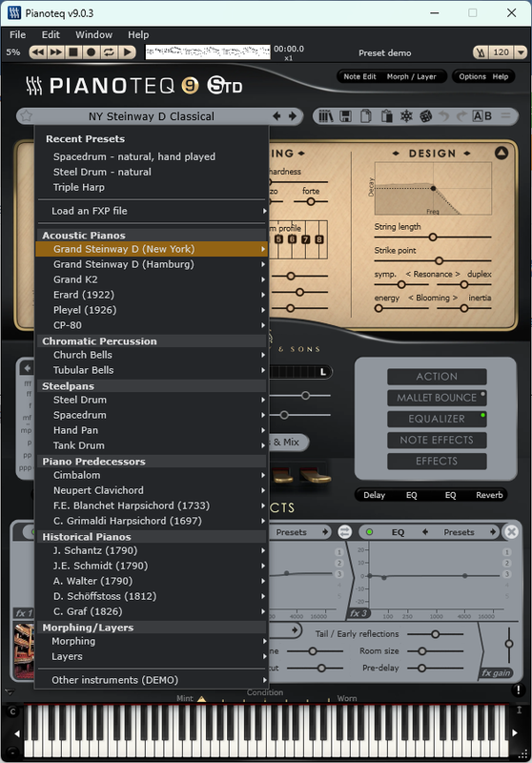Toggle loop playback mode

point(109,52)
